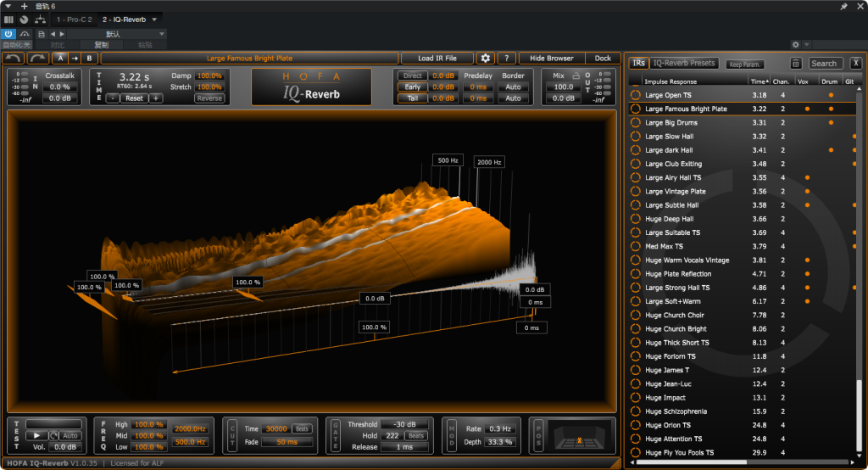
Task: Decrease time with minus button
Action: coord(113,98)
